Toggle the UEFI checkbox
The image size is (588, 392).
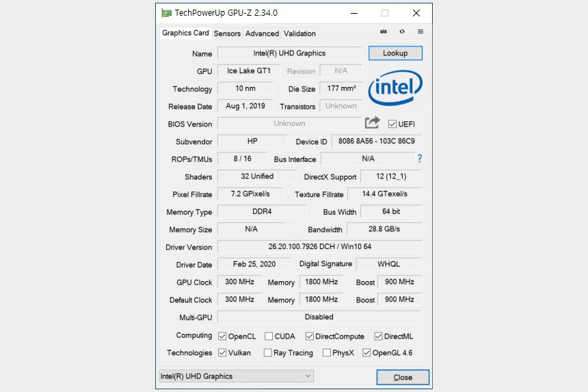tap(392, 124)
